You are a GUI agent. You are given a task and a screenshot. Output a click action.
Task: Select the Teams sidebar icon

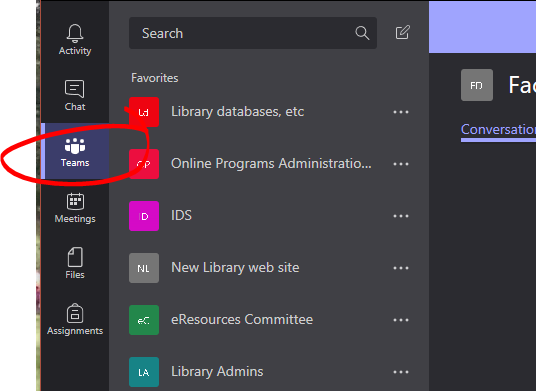pyautogui.click(x=75, y=146)
